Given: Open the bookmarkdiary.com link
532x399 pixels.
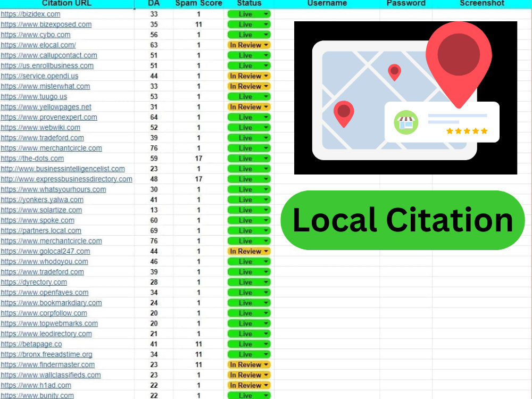Looking at the screenshot, I should coord(51,303).
